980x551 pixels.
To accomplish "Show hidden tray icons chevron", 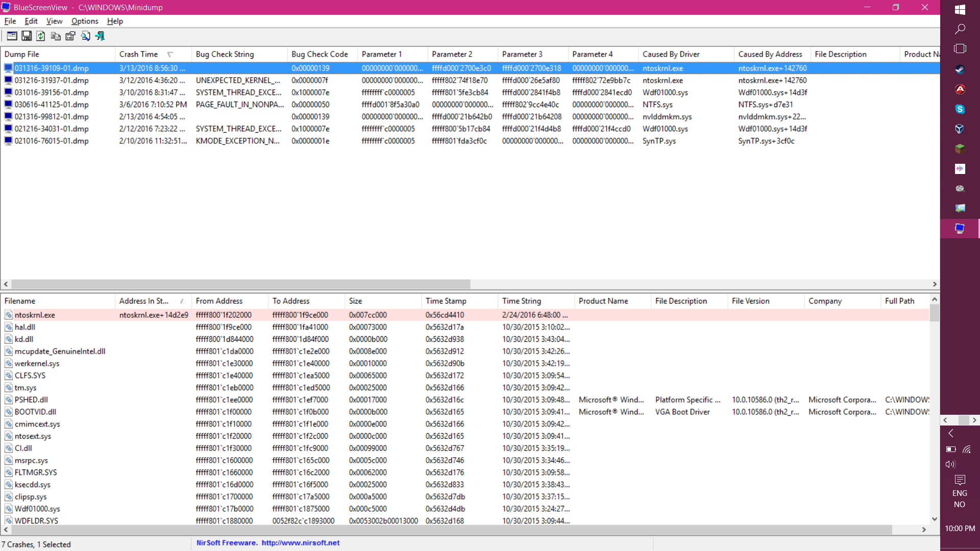I will 950,433.
